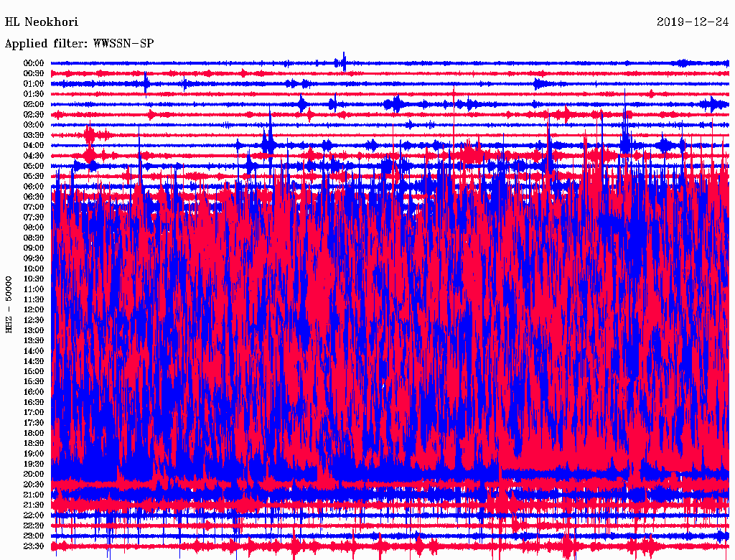Select the 06:00 time label
Image resolution: width=735 pixels, height=560 pixels.
(x=34, y=187)
